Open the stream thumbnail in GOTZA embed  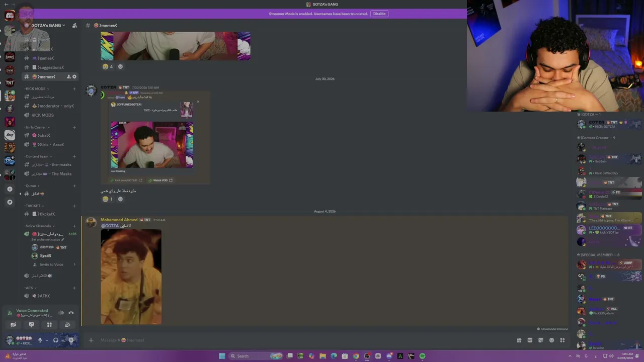pos(152,145)
